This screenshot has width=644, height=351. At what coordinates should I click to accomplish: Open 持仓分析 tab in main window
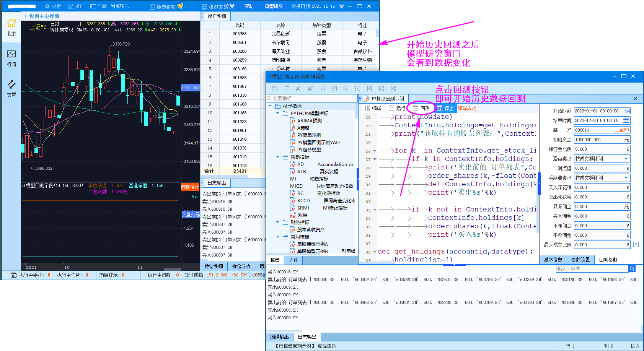coord(241,266)
